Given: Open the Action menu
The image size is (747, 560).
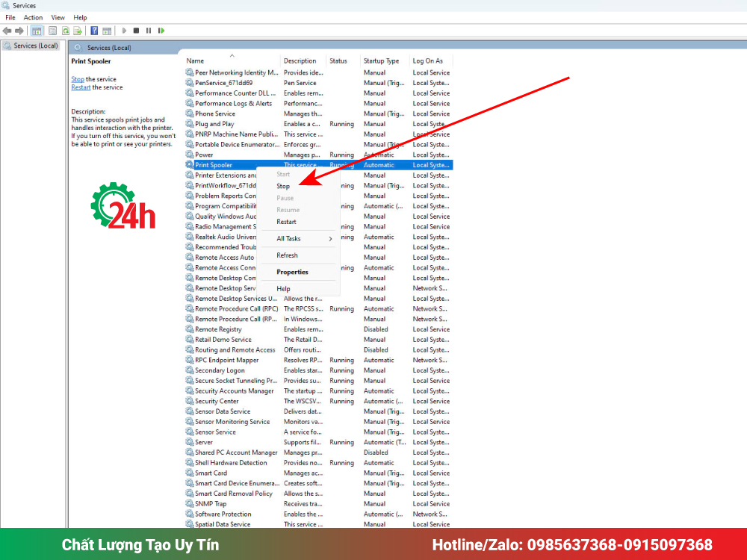Looking at the screenshot, I should coord(33,18).
